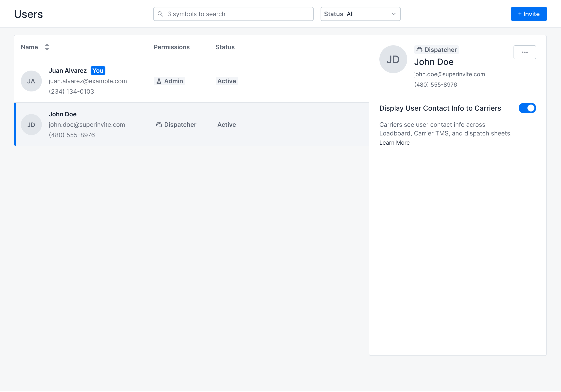Click Active status in Juan Alvarez row
Viewport: 561px width, 392px height.
(227, 81)
